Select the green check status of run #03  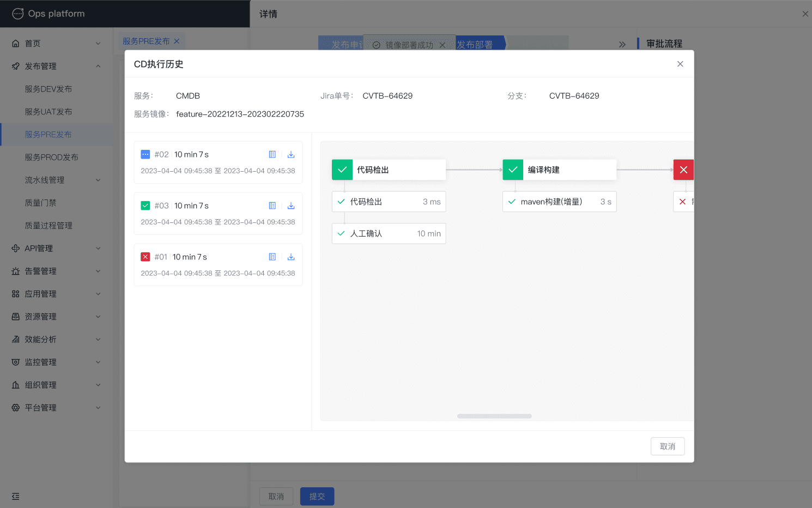click(146, 206)
